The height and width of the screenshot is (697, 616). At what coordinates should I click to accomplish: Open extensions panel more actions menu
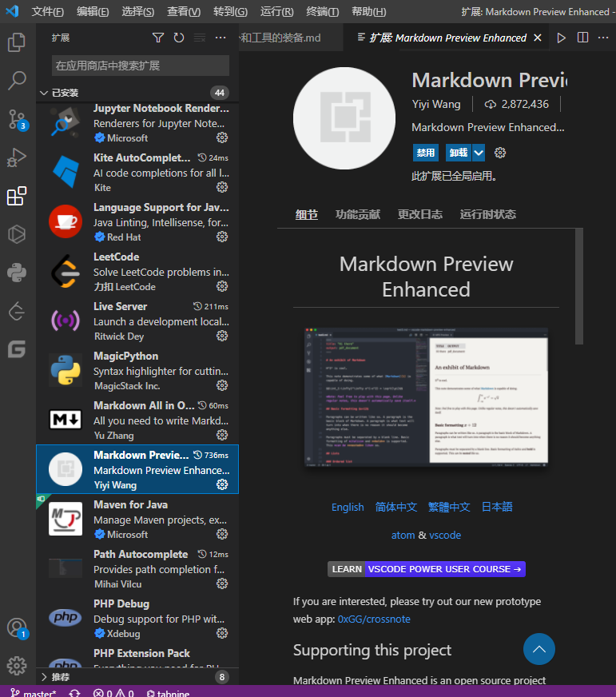click(x=221, y=38)
